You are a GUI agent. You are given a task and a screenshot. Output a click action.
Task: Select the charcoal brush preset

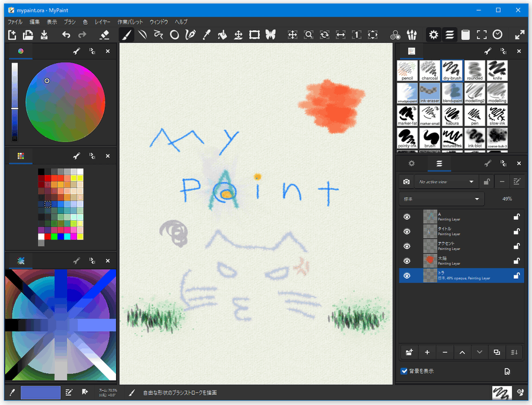point(429,71)
